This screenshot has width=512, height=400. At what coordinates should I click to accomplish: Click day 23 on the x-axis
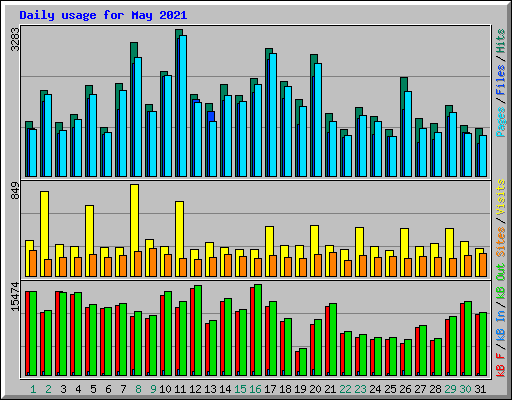[360, 389]
